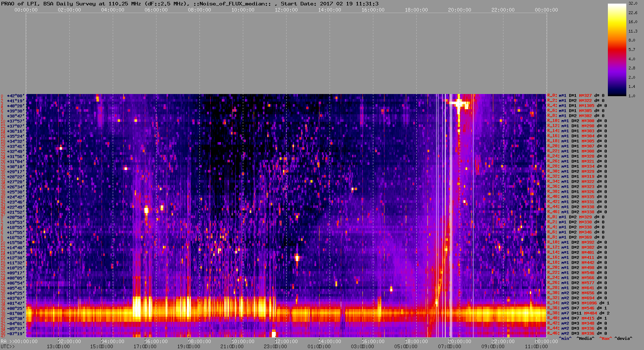Click the '22:00:00' label on the bottom RA axis
Screen dimensions: 644x350
pyautogui.click(x=503, y=341)
